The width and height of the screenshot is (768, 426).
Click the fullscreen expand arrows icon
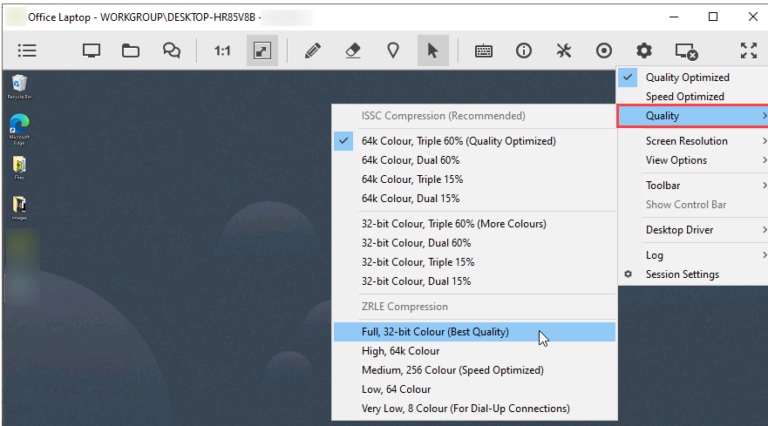749,50
